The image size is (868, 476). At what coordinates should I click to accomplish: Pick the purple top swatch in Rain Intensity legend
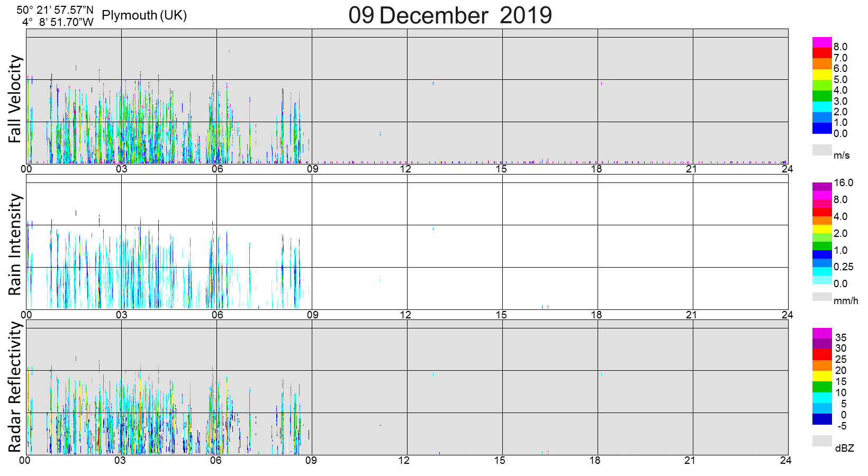click(822, 187)
